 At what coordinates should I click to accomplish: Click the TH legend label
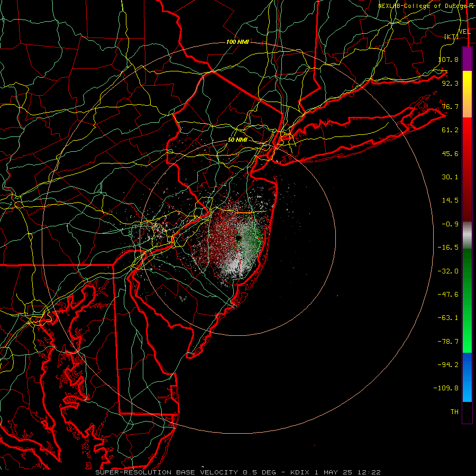point(454,412)
